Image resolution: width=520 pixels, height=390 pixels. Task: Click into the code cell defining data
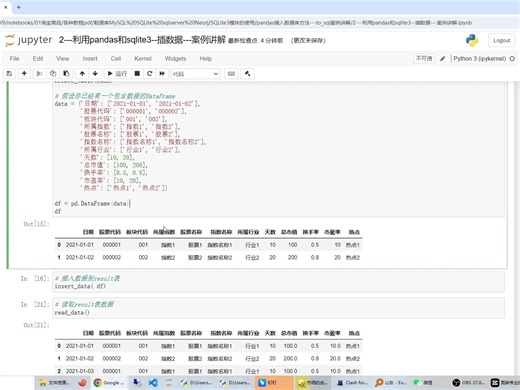tap(278, 148)
